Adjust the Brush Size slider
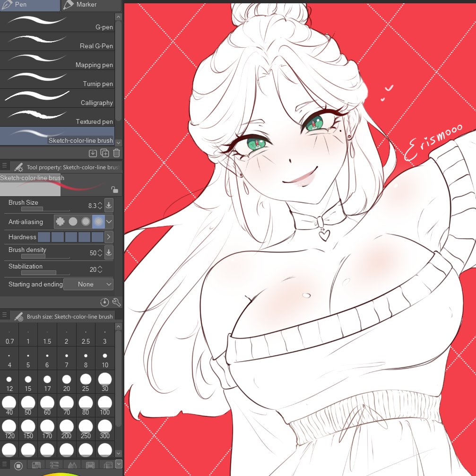476x476 pixels. click(x=45, y=209)
